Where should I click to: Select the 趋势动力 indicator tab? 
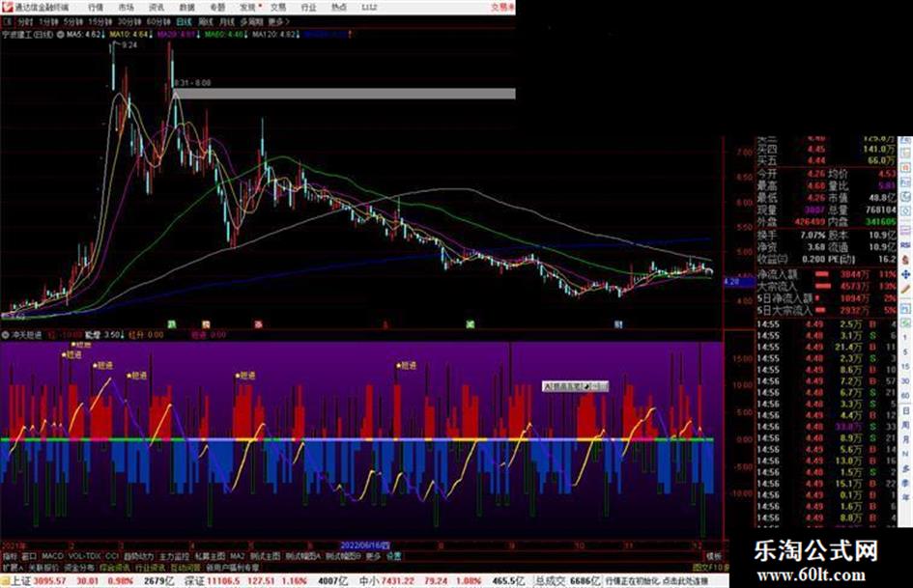pos(139,556)
